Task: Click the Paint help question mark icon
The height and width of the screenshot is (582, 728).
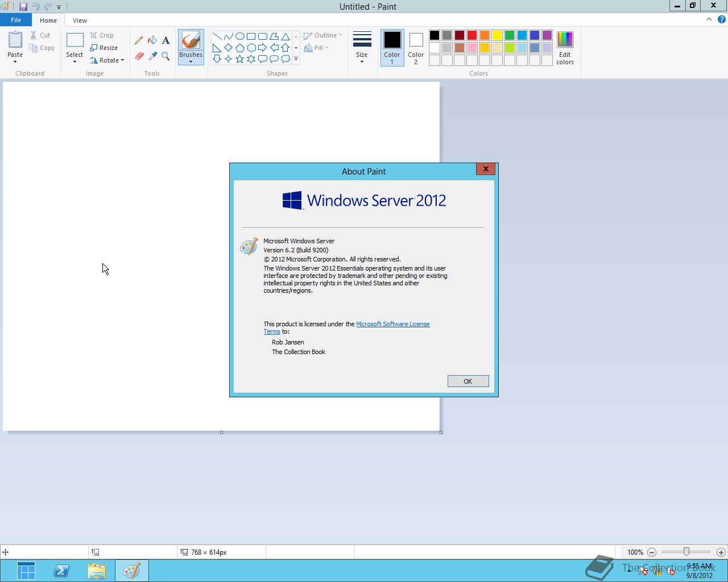Action: pyautogui.click(x=722, y=19)
